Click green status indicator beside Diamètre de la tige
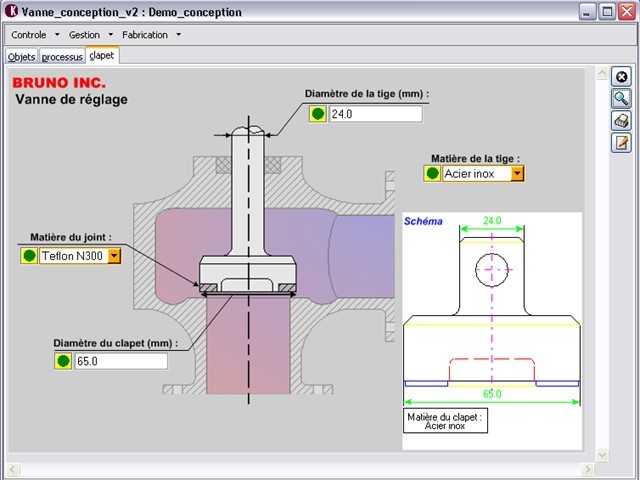The image size is (640, 480). click(x=318, y=114)
